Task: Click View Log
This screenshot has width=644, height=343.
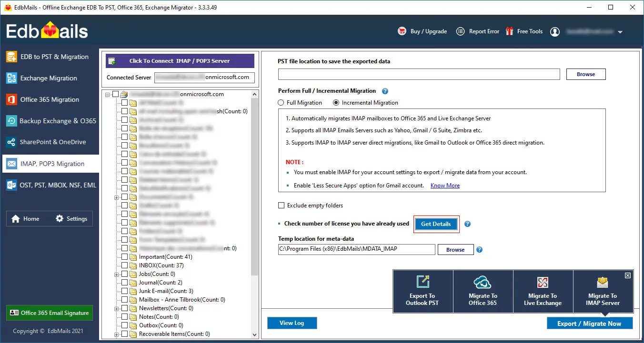Action: [x=292, y=323]
